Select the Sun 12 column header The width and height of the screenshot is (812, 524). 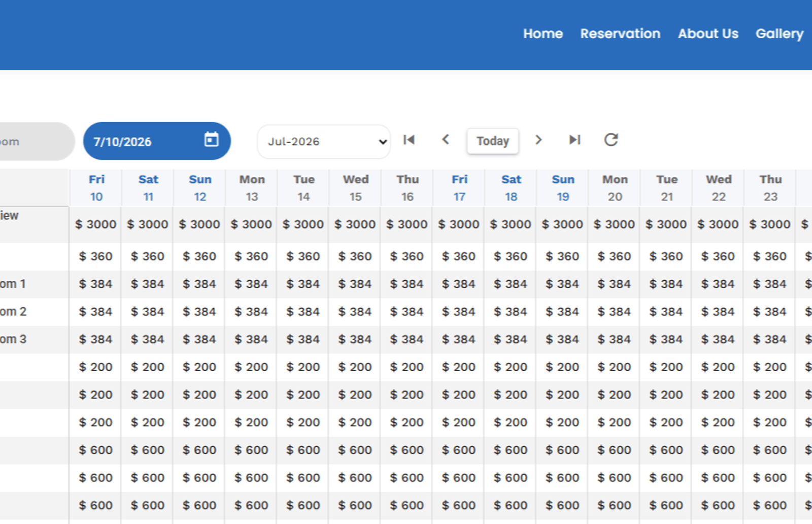200,188
